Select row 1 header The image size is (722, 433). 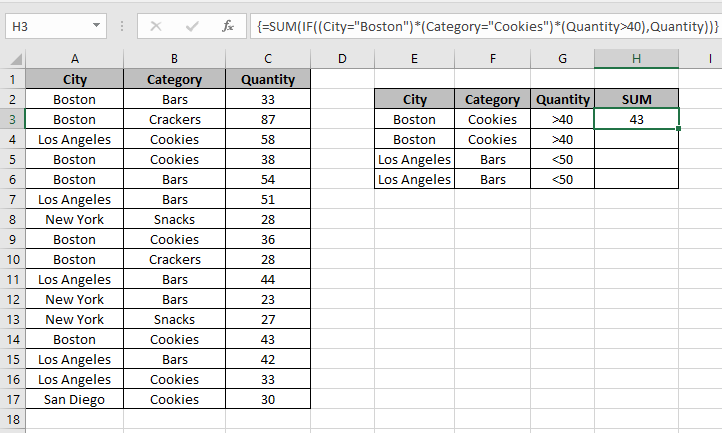12,79
